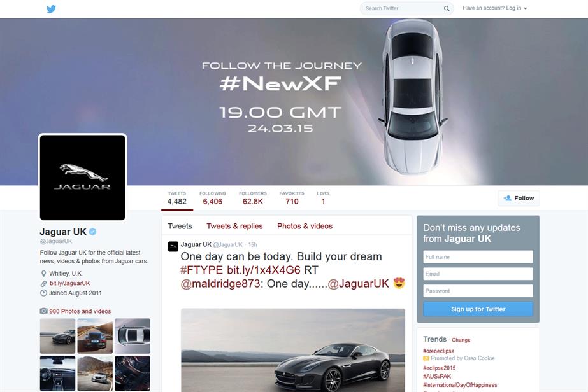Viewport: 588px width, 392px height.
Task: Open the Log in dropdown
Action: click(494, 8)
